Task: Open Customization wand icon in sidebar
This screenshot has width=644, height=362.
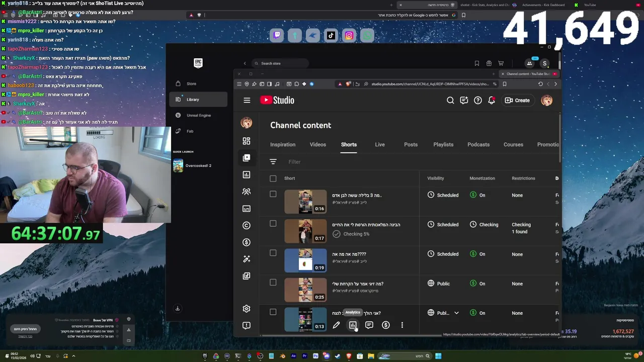Action: 247,259
